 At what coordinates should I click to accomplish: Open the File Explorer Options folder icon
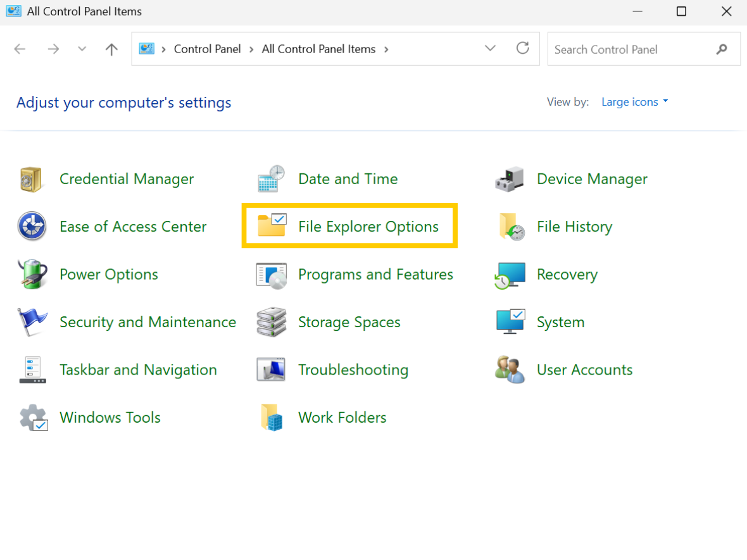coord(272,225)
